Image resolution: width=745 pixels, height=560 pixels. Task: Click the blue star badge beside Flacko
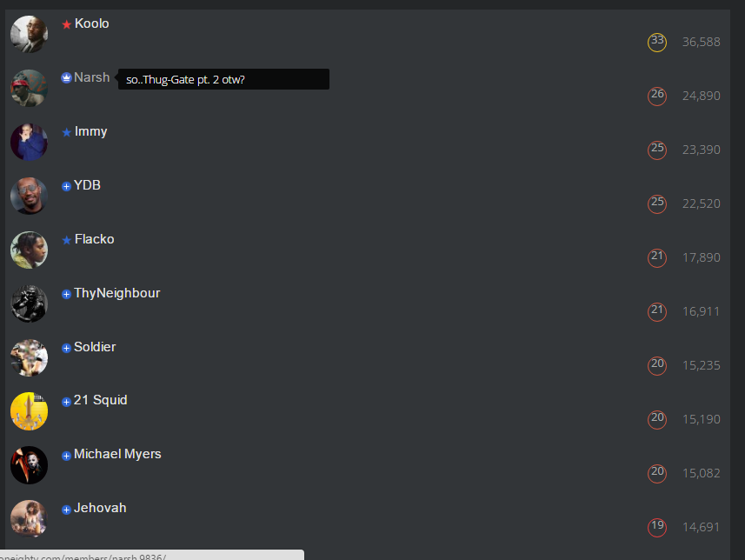click(x=67, y=240)
